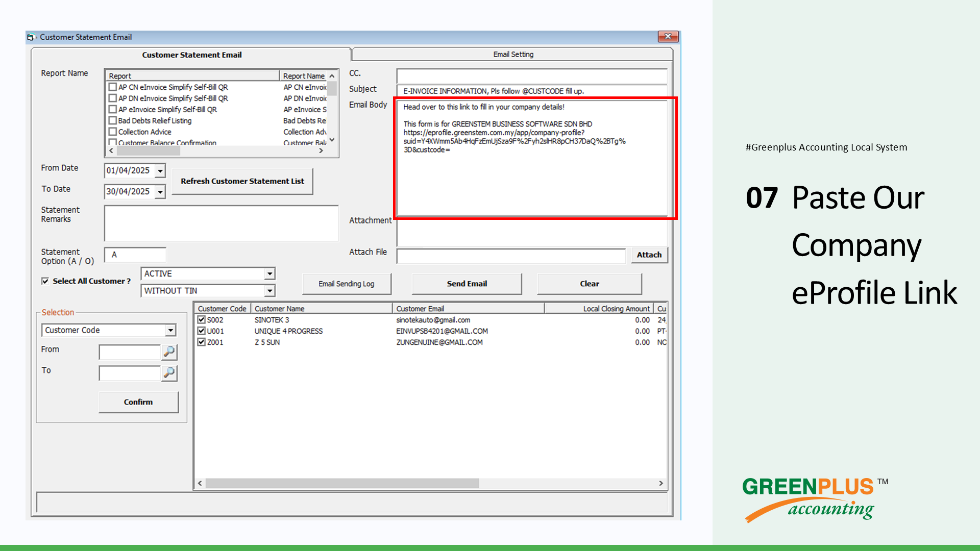Screen dimensions: 980x551
Task: Click report list horizontal scroll right arrow
Action: pos(321,151)
